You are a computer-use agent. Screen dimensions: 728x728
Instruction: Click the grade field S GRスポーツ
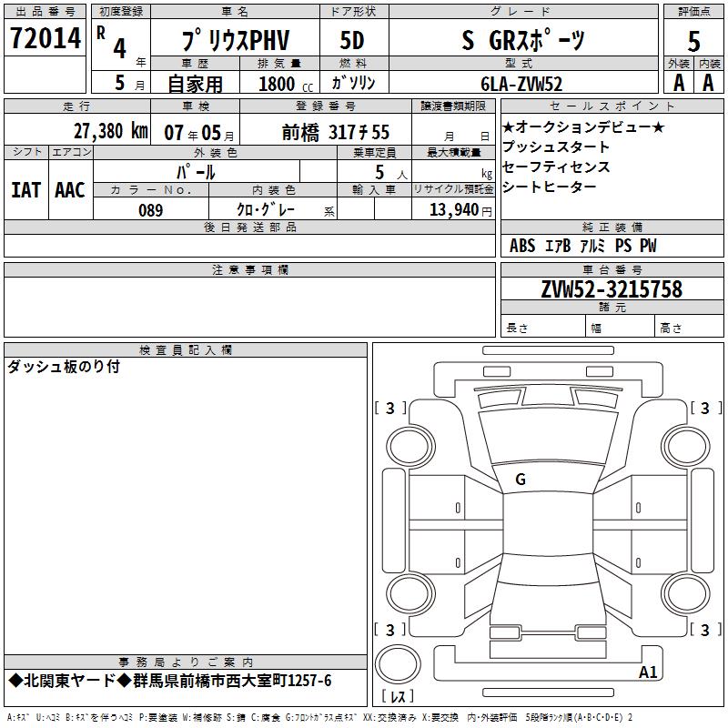pos(522,40)
